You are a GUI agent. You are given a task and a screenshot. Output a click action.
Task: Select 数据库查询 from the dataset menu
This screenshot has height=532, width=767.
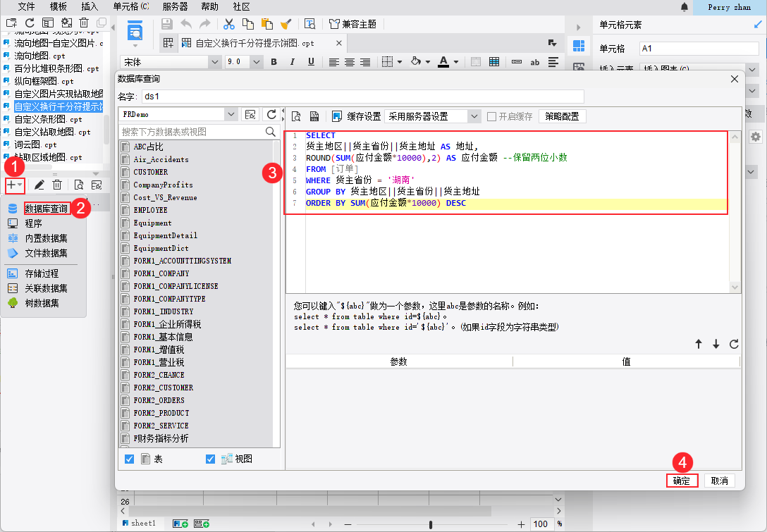click(x=47, y=209)
